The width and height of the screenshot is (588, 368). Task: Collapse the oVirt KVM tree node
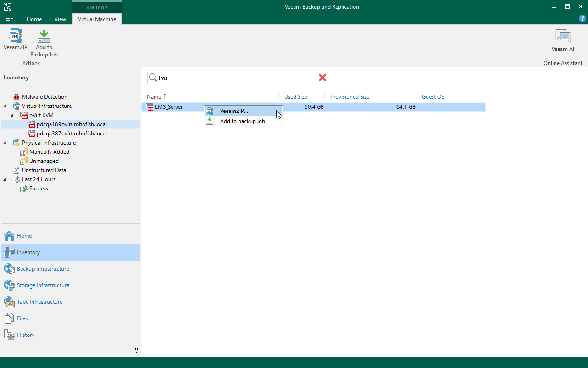[12, 115]
